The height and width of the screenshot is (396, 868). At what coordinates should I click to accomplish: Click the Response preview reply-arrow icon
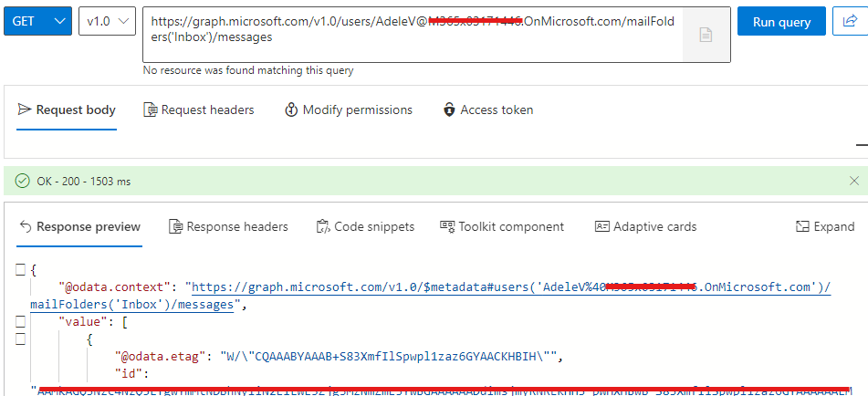(x=25, y=227)
